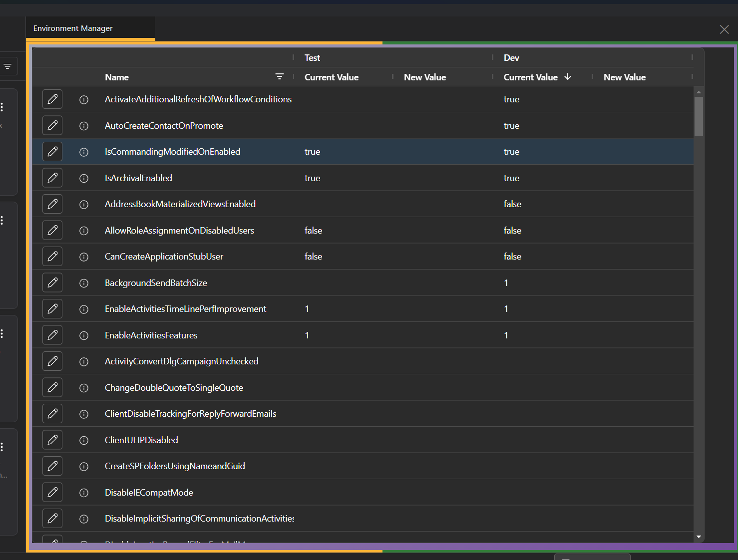
Task: Click the edit pencil for IsCommandingModifiedOnEnabled
Action: click(52, 151)
